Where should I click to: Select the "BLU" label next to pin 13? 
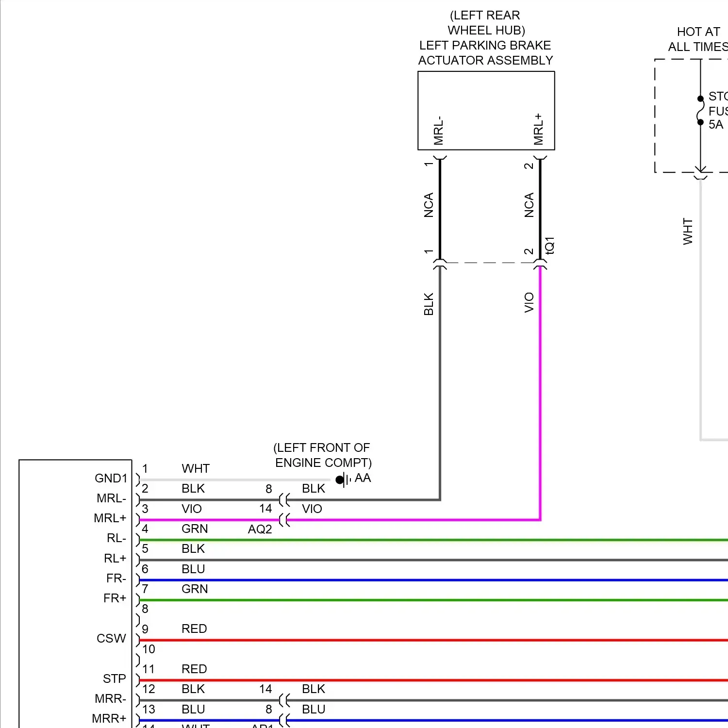(193, 710)
